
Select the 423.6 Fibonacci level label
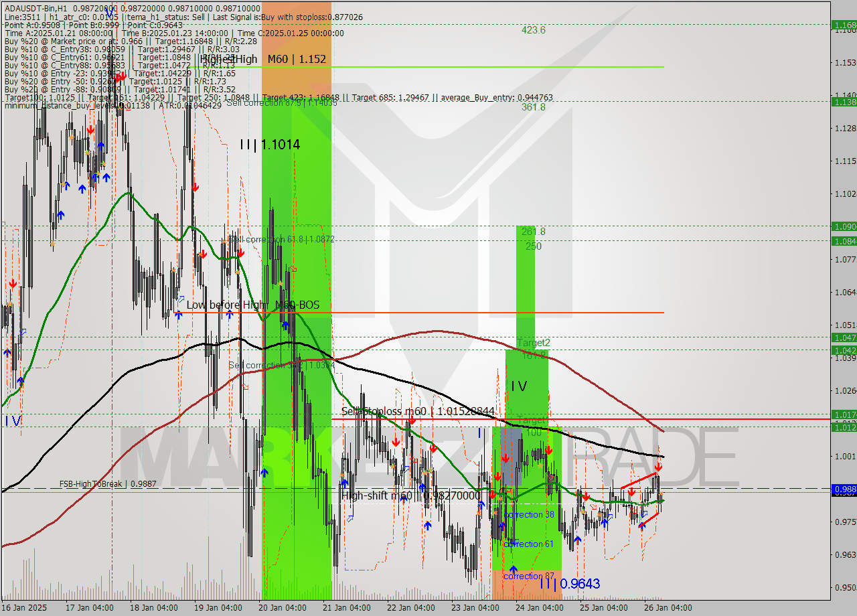click(534, 29)
